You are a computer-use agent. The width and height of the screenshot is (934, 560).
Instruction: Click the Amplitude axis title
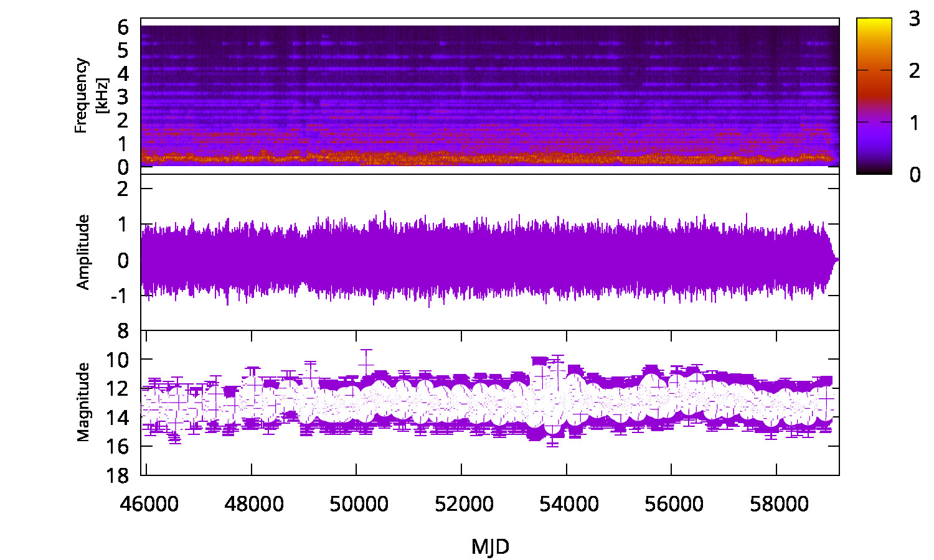tap(83, 252)
